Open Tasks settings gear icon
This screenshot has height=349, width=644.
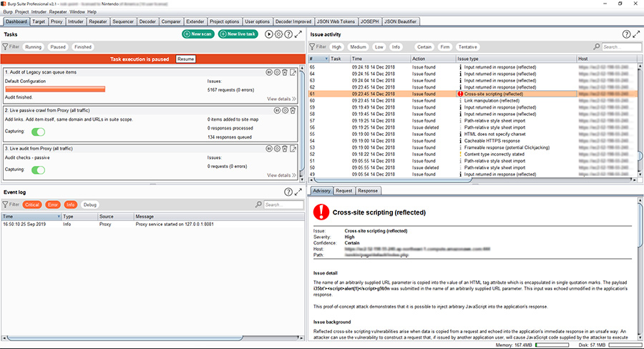[278, 34]
